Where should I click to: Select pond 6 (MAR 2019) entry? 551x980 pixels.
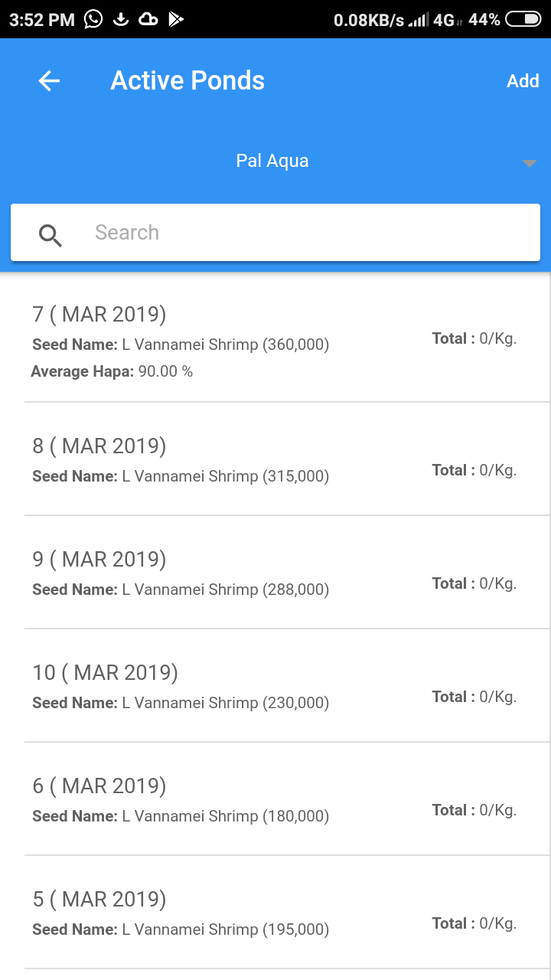[275, 799]
